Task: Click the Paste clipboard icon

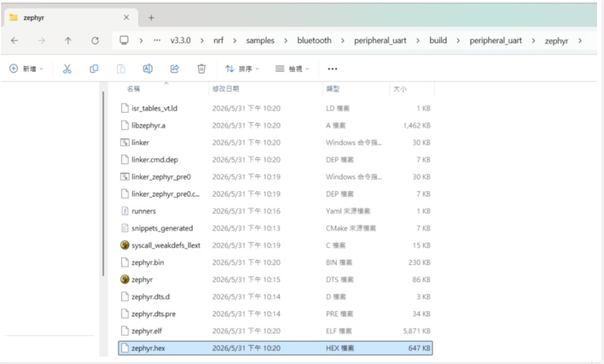Action: click(121, 69)
